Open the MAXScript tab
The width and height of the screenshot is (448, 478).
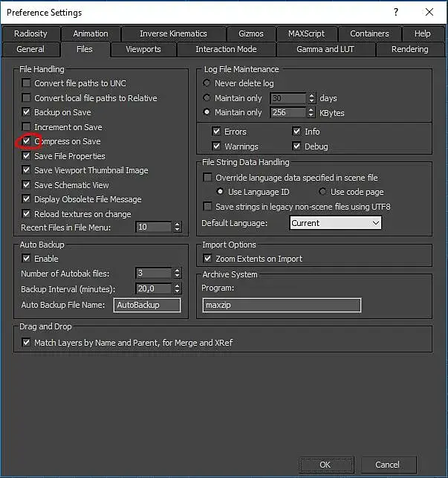(306, 33)
